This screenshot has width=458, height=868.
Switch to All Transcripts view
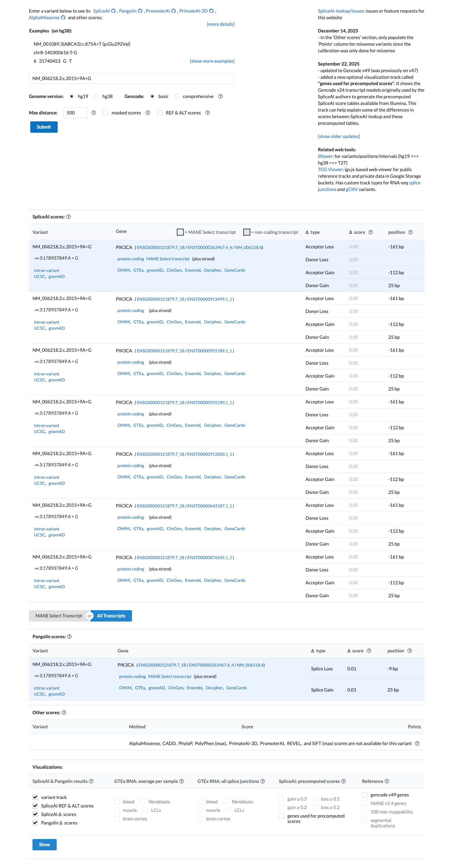click(111, 616)
